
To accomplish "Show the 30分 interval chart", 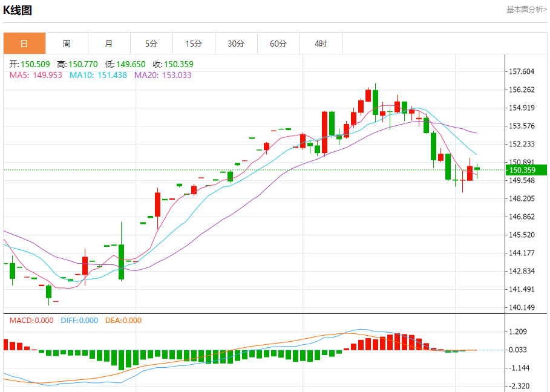I will 236,44.
